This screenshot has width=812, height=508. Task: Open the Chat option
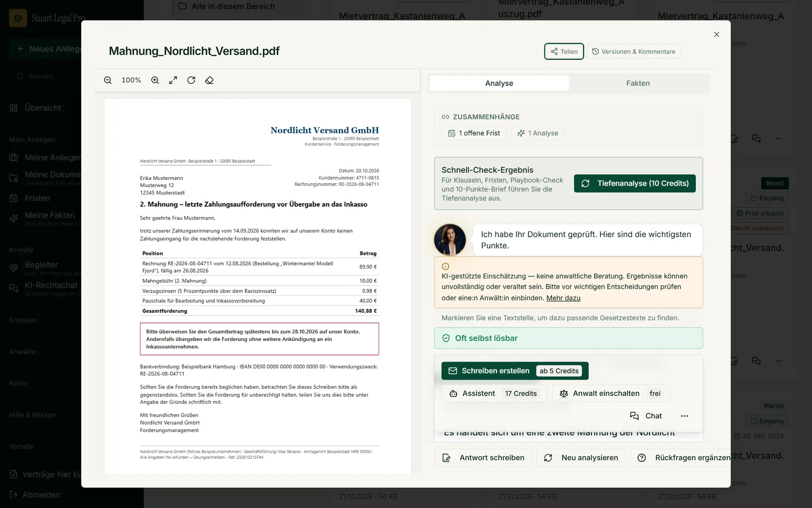pos(646,416)
